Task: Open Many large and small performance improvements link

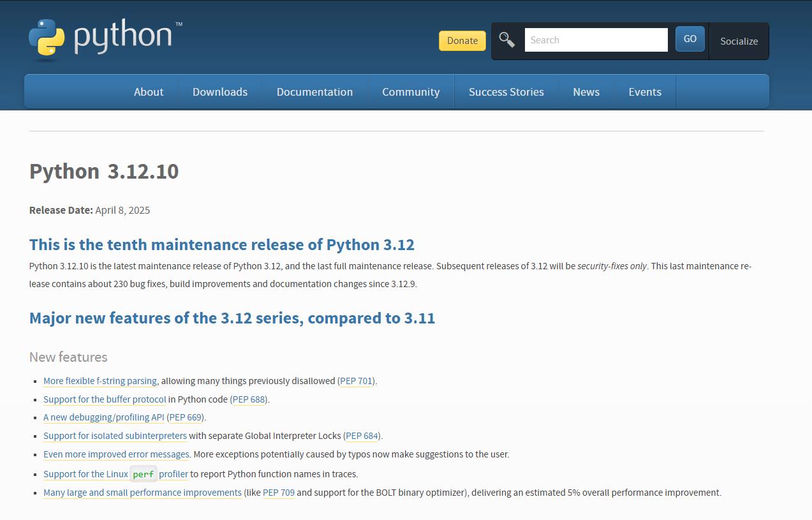Action: [142, 493]
